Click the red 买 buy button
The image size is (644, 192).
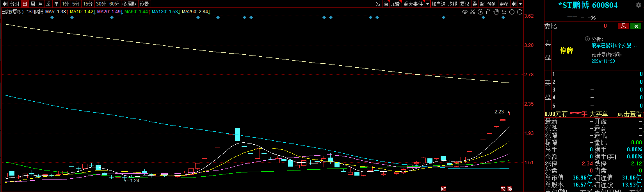pos(623,26)
